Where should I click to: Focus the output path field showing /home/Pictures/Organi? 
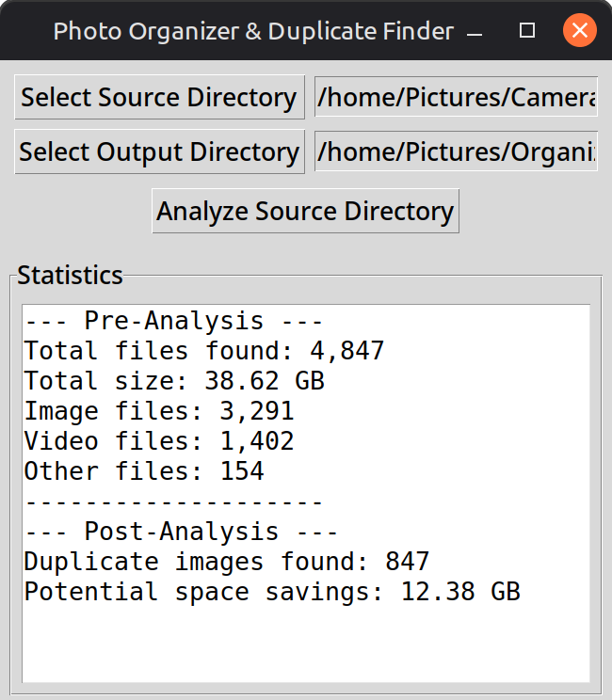456,152
